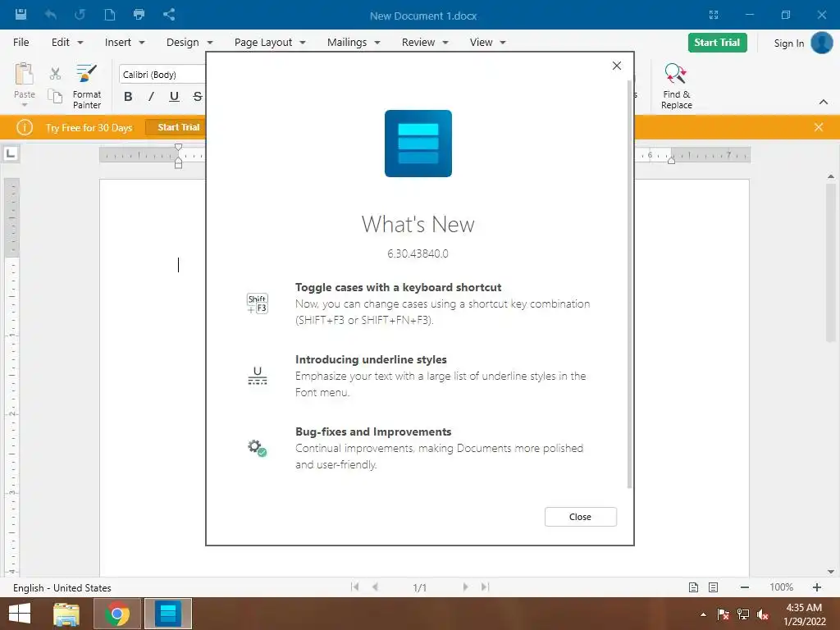
Task: Switch to web layout view icon
Action: [713, 587]
